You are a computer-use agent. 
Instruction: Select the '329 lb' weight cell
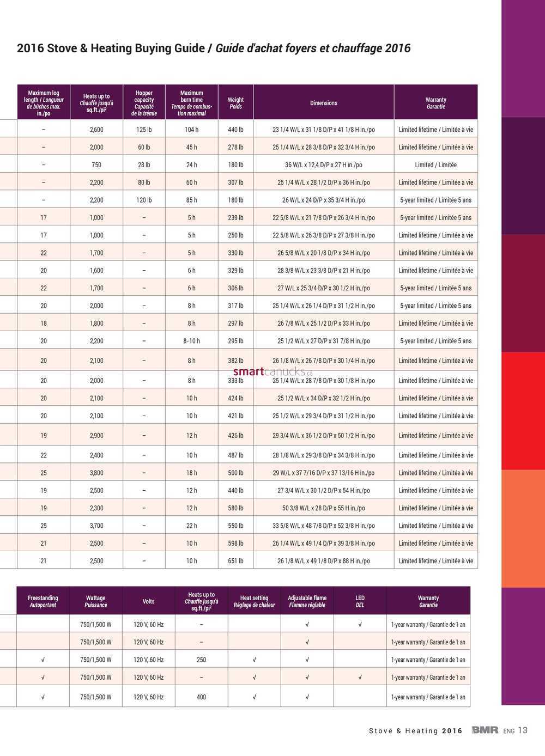pyautogui.click(x=235, y=270)
